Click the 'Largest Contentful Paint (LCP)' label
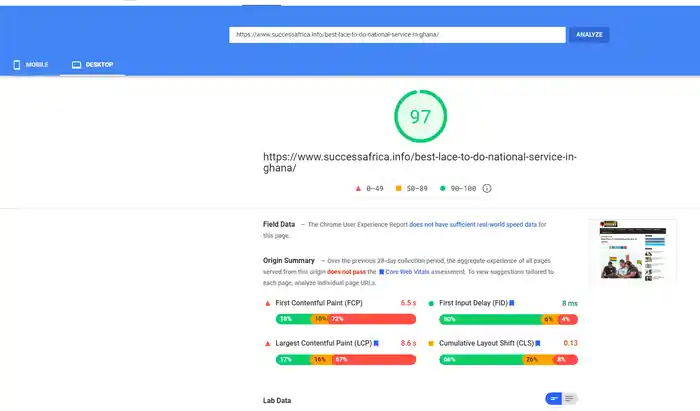700x411 pixels. pos(324,343)
